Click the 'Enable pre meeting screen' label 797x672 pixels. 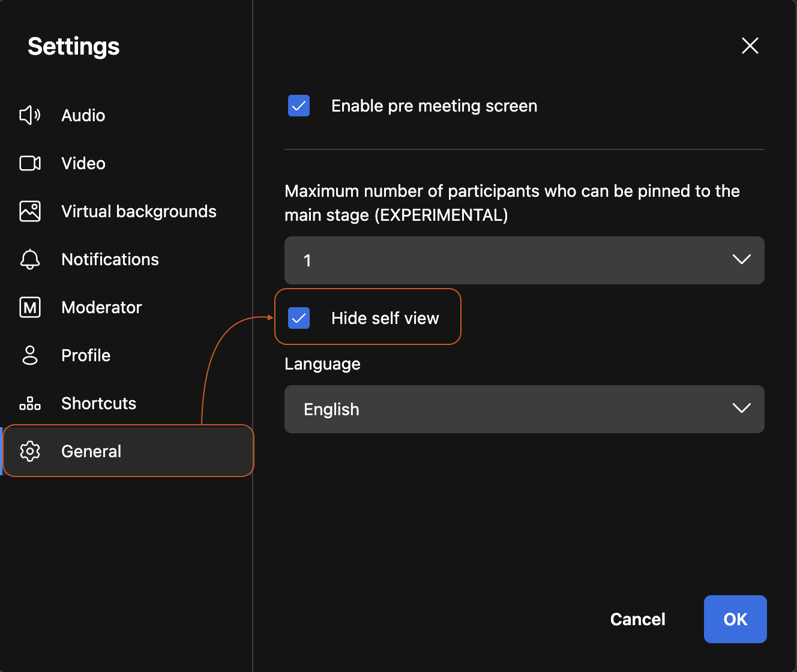click(435, 106)
